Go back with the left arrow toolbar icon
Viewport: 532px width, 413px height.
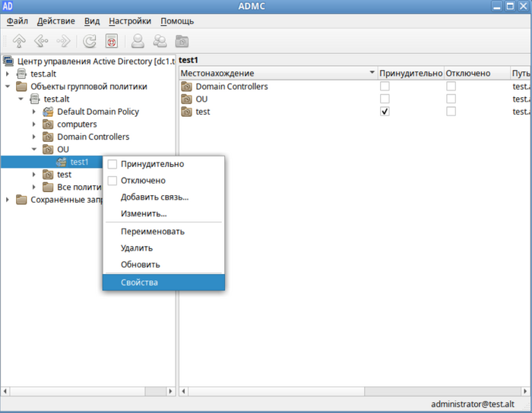pyautogui.click(x=41, y=41)
